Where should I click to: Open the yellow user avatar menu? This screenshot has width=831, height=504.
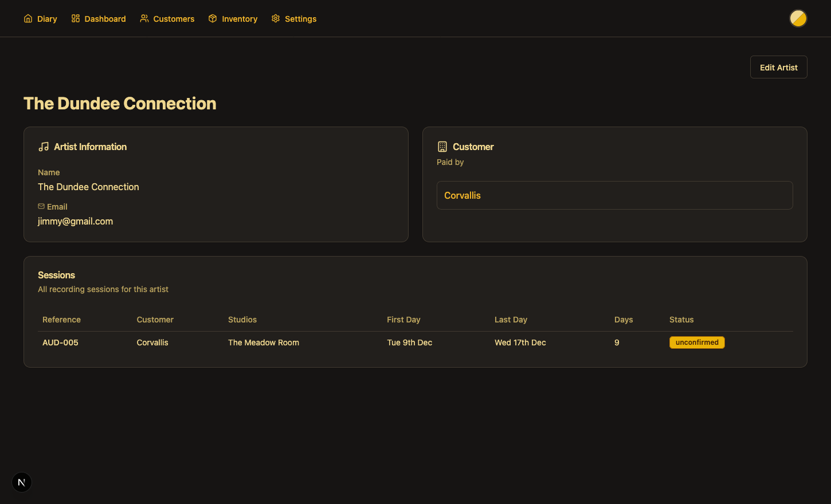pos(798,18)
